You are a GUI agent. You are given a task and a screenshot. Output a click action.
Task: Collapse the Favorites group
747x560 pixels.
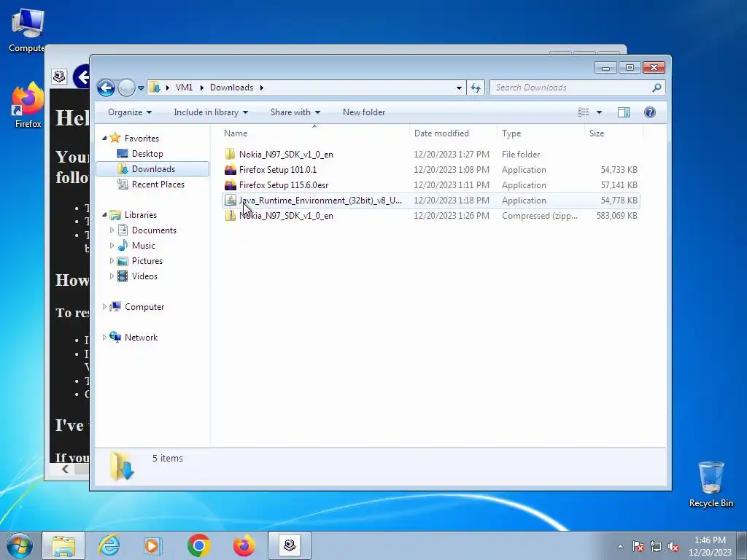tap(104, 138)
